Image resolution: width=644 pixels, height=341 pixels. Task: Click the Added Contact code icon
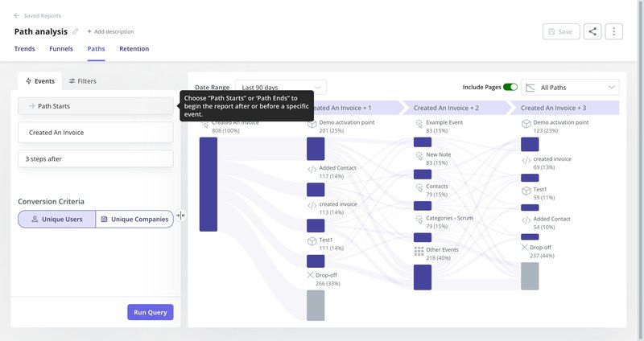(312, 169)
